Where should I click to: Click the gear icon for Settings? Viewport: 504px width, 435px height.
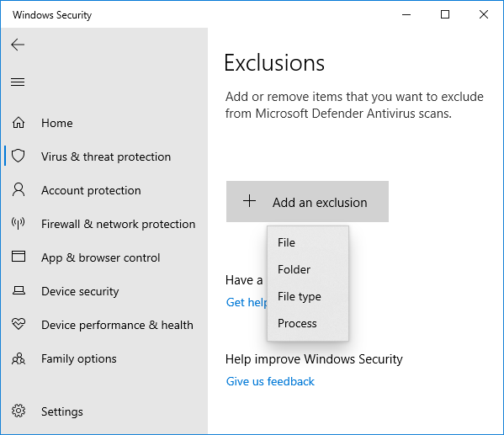pyautogui.click(x=19, y=411)
